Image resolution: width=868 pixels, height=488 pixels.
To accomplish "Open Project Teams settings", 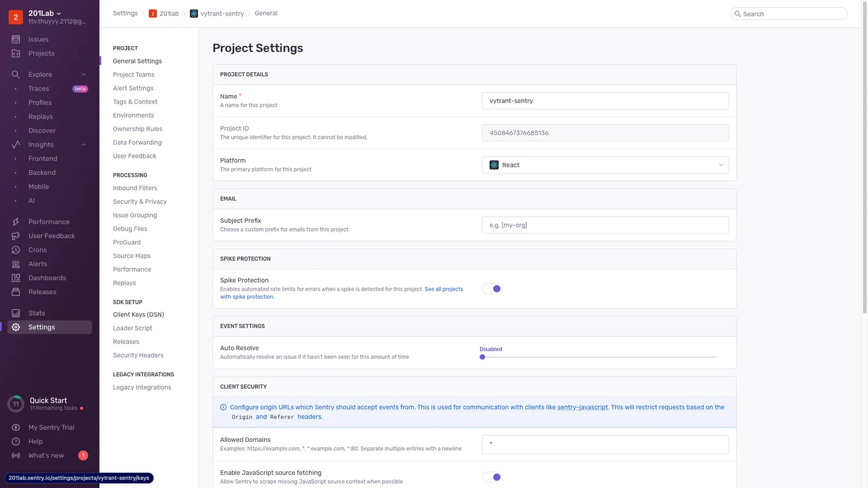I will 133,75.
